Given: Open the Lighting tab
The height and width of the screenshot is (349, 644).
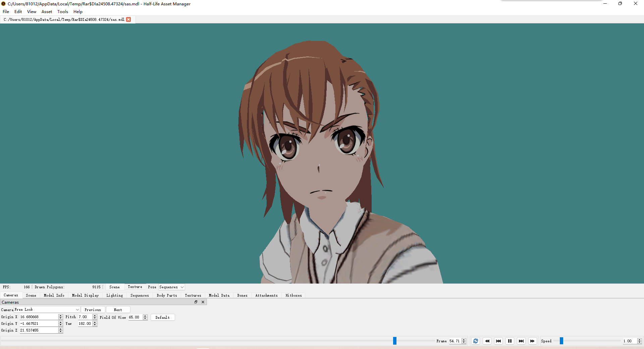Looking at the screenshot, I should (x=114, y=295).
